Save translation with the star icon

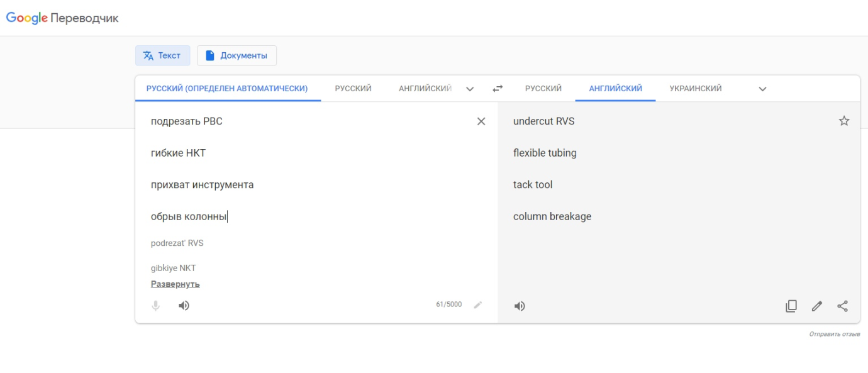pyautogui.click(x=843, y=121)
